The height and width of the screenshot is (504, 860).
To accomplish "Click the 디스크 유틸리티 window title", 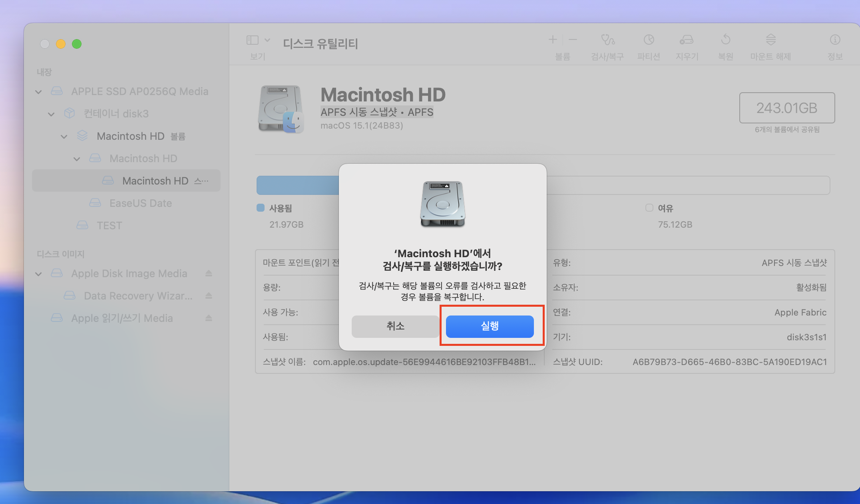I will coord(321,43).
